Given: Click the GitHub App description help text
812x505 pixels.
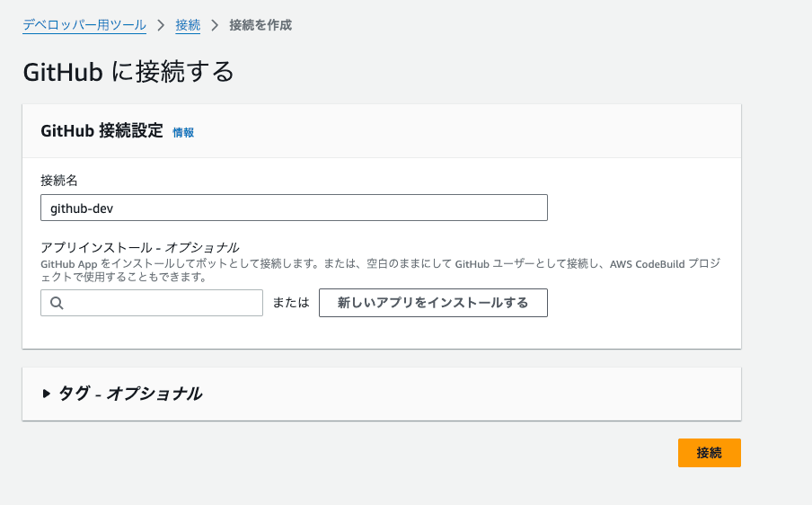Looking at the screenshot, I should coord(381,270).
